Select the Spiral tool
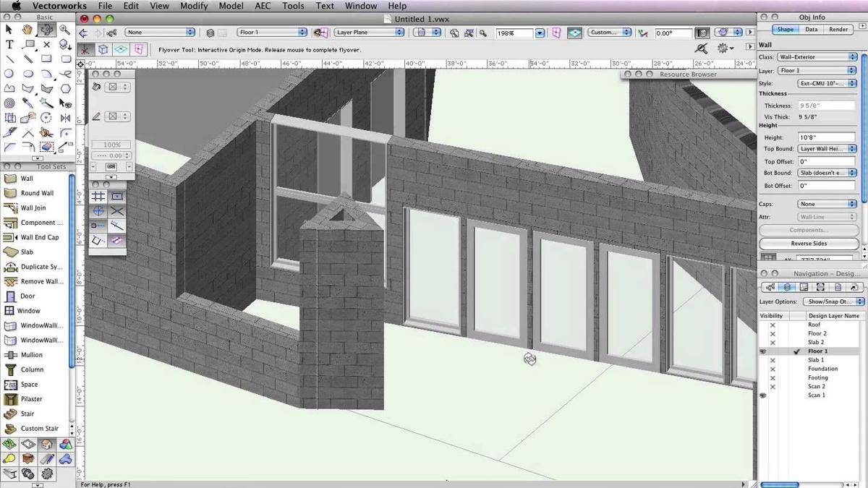The width and height of the screenshot is (868, 488). [9, 103]
